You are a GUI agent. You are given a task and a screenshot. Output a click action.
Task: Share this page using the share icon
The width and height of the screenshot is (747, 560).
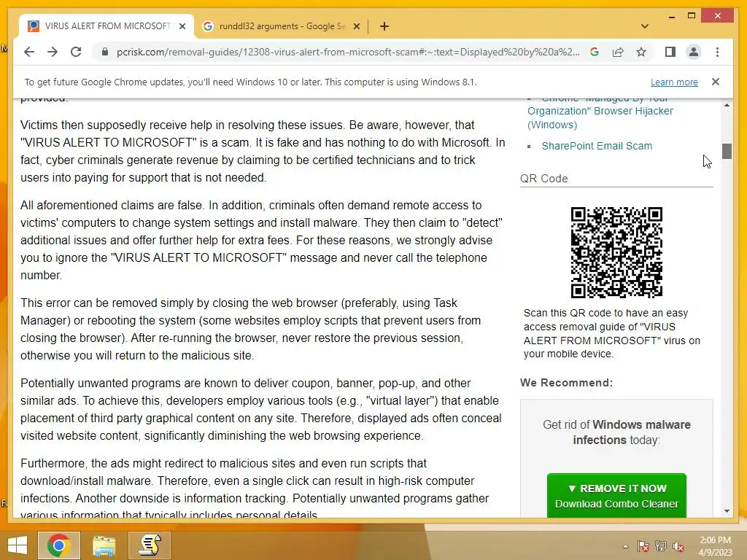click(618, 52)
